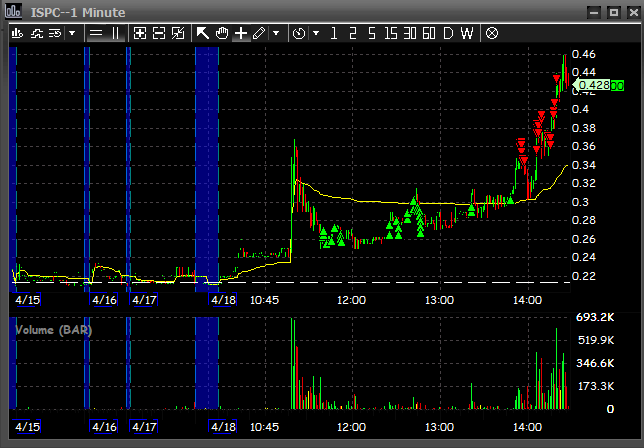Switch to weekly W interval
Screen dimensions: 644x448
pyautogui.click(x=467, y=33)
